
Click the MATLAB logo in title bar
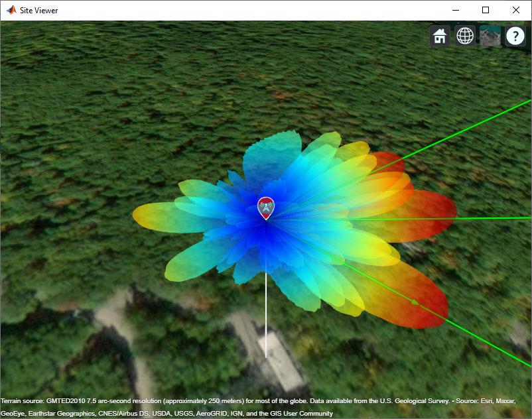pos(11,10)
